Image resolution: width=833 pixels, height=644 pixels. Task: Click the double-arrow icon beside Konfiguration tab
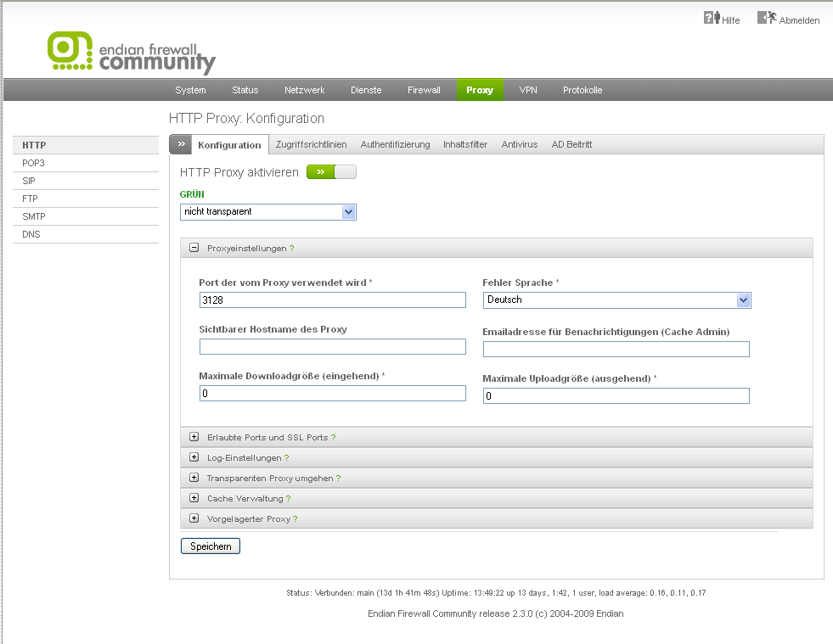[x=180, y=145]
